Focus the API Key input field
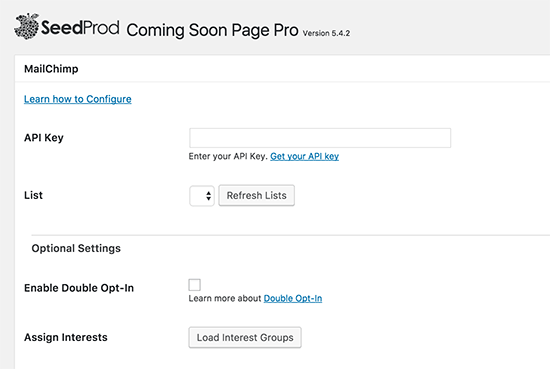550x369 pixels. coord(320,138)
